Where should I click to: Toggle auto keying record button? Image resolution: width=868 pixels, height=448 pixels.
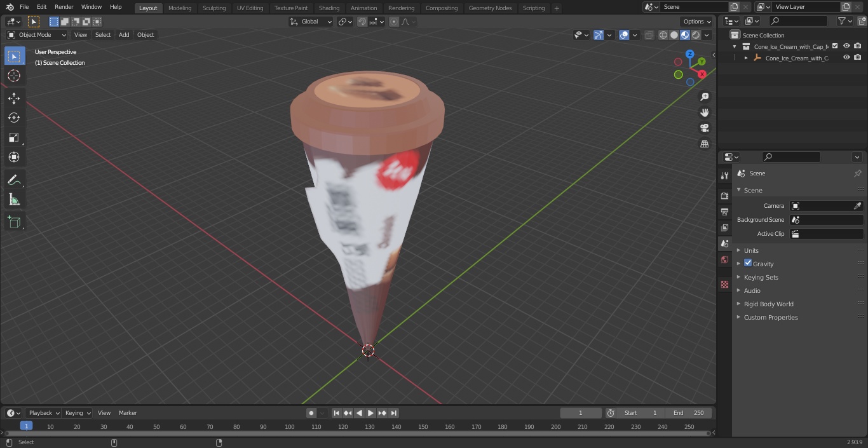[x=311, y=413]
